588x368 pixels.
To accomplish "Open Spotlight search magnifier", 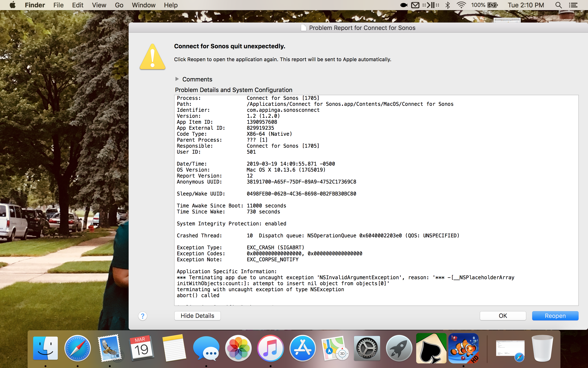I will [x=559, y=5].
